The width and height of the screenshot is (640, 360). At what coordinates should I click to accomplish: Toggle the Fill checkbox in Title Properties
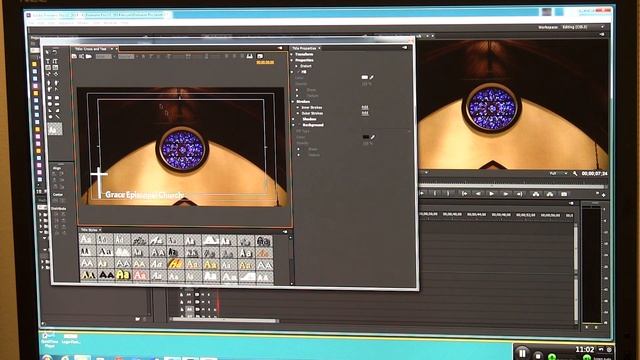[x=299, y=72]
